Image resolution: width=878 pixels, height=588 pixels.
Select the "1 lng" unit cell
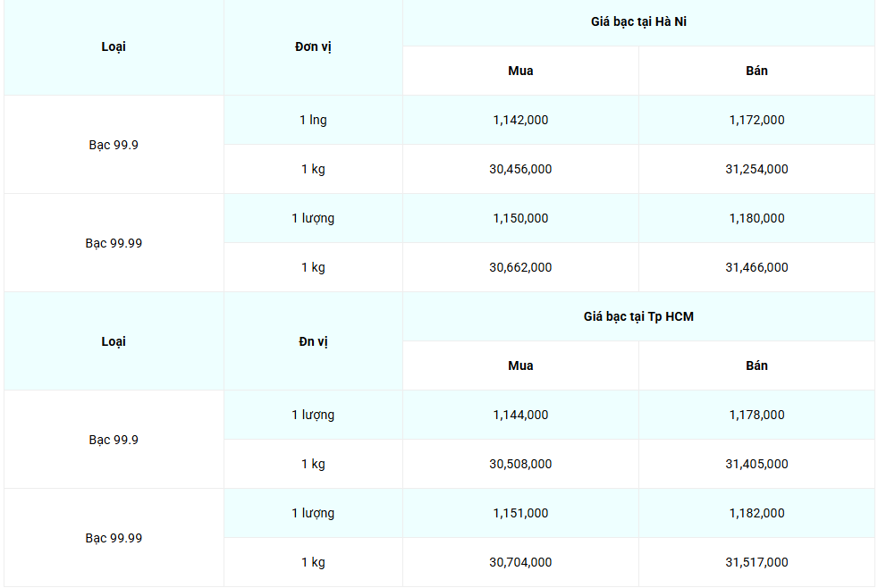click(x=313, y=120)
